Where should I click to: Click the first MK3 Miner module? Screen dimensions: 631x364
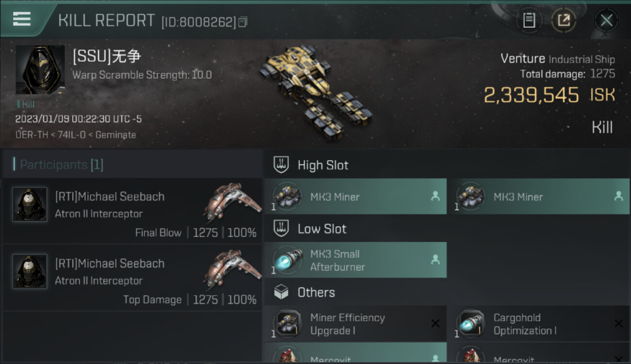tap(355, 197)
